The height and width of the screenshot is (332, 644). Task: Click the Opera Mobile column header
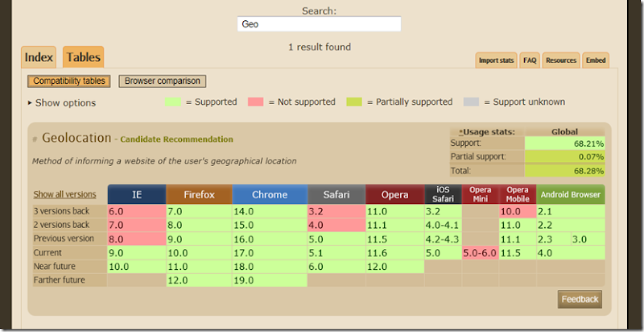pos(518,194)
